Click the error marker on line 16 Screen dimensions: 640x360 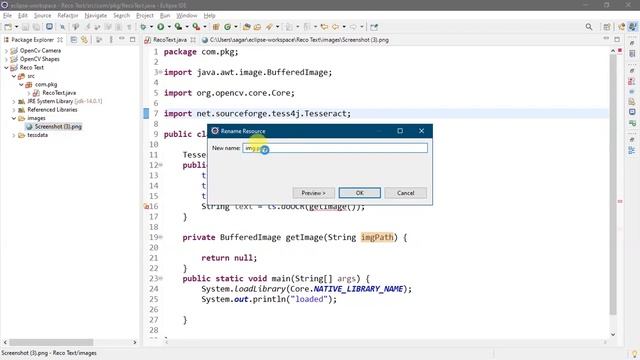tap(146, 207)
